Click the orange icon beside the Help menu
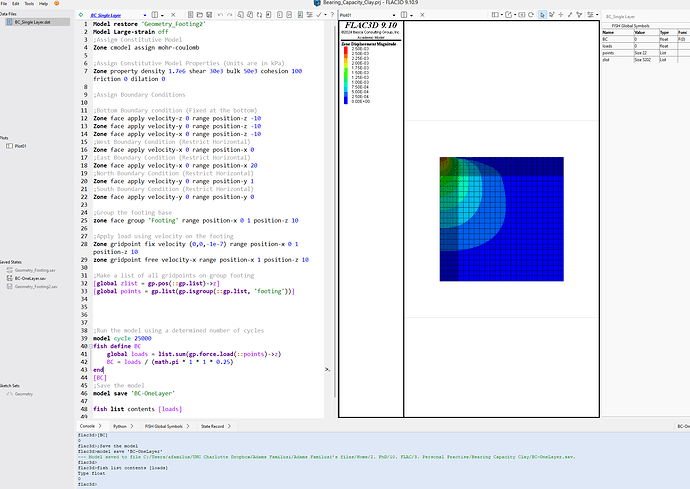The height and width of the screenshot is (489, 690). point(56,3)
